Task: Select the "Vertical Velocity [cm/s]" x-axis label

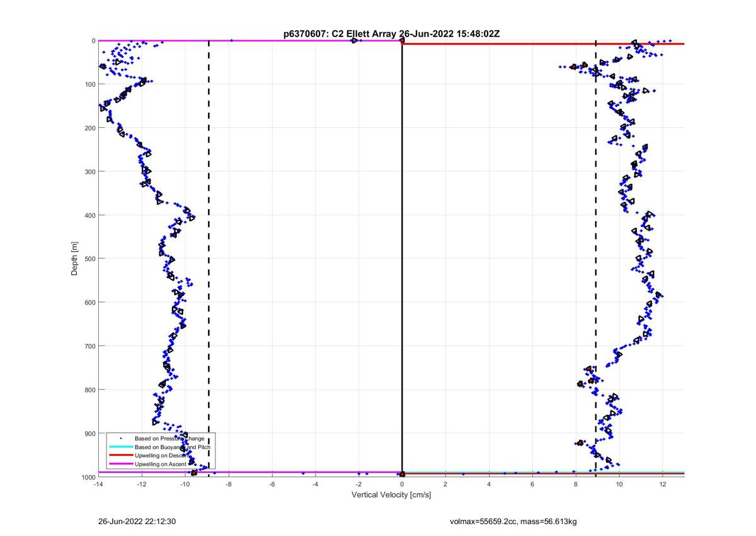Action: point(391,495)
